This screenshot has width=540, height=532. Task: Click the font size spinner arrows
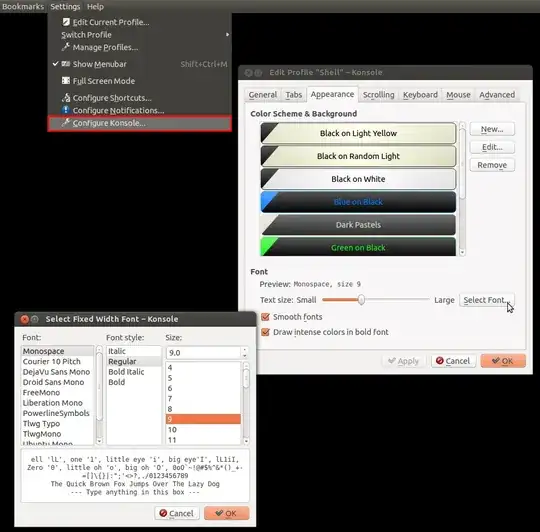coord(245,353)
